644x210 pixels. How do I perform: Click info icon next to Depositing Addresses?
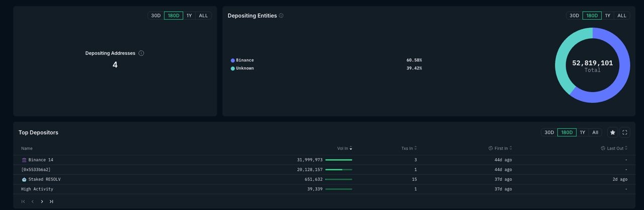141,53
